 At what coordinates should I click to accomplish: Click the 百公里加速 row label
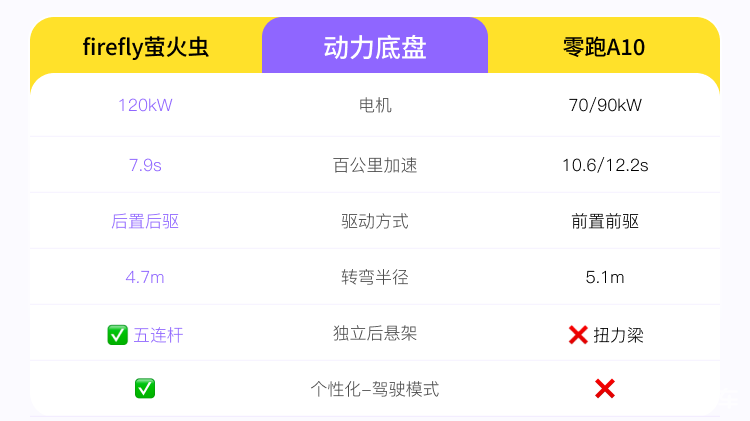[375, 165]
